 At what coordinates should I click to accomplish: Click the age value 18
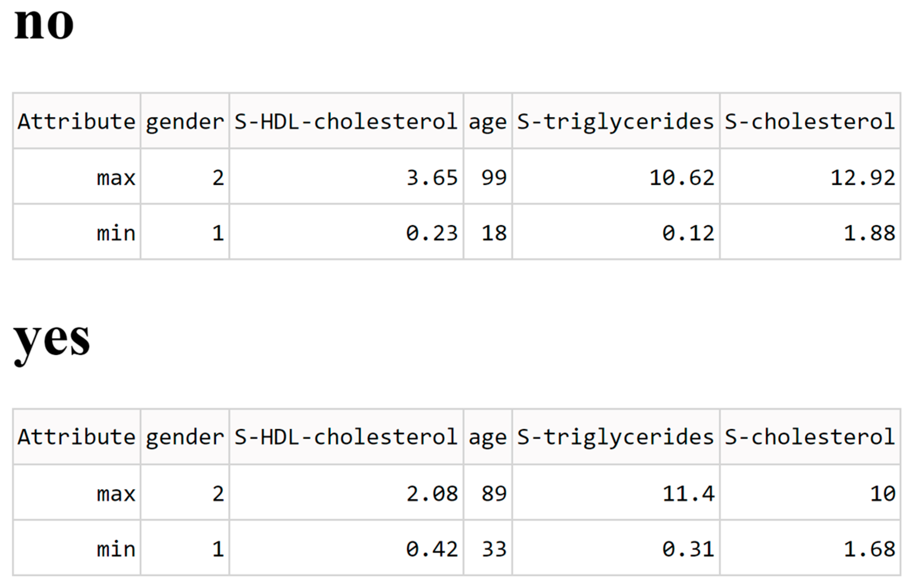[494, 233]
